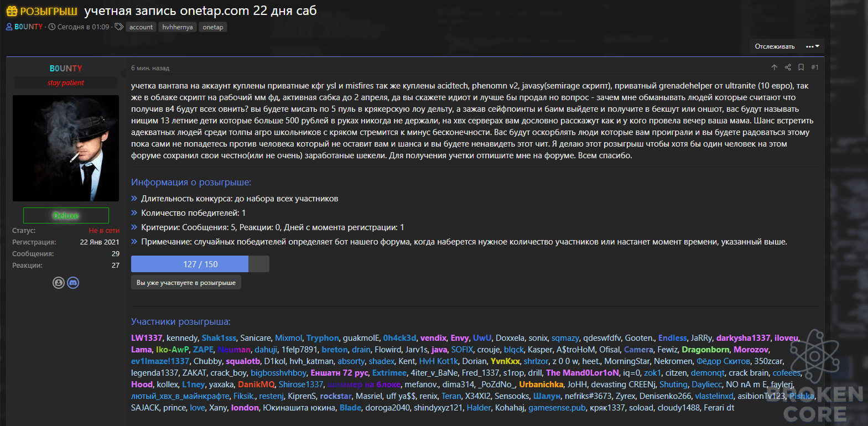This screenshot has width=868, height=426.
Task: Click the Вы уже участвуете в розыгрыше button
Action: 186,283
